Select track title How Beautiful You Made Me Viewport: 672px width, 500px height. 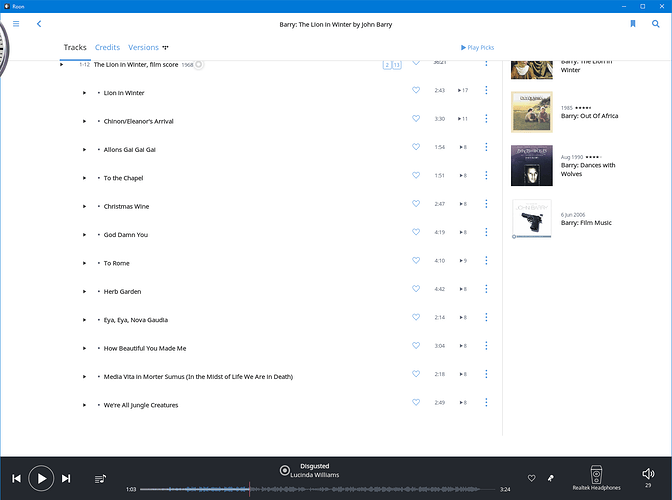[145, 348]
